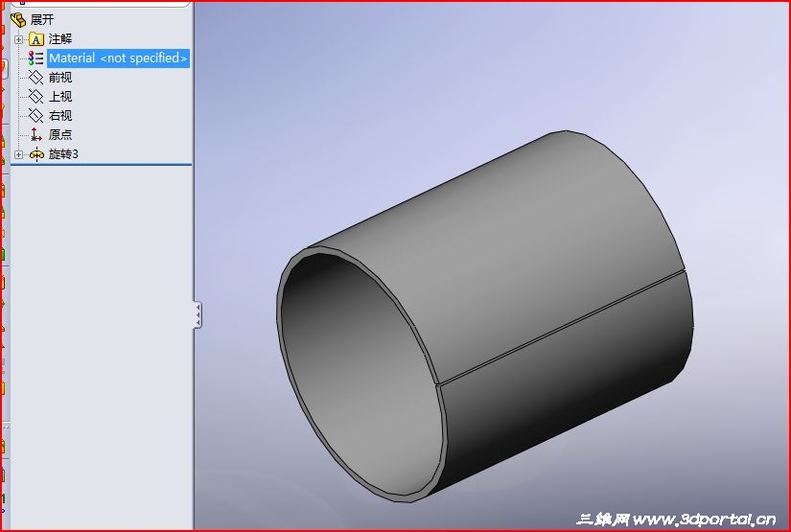This screenshot has height=532, width=791.
Task: Click the 展开 part icon
Action: (x=18, y=20)
